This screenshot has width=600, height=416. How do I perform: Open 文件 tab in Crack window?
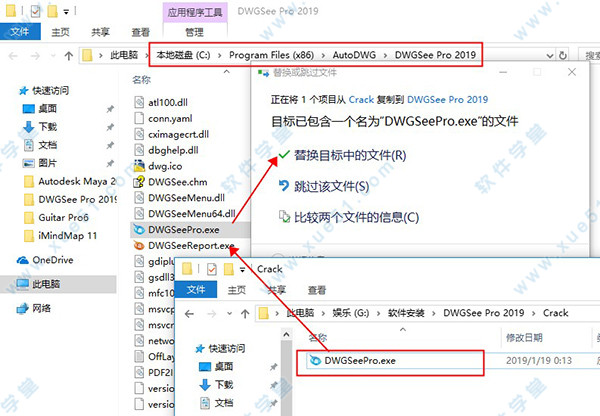coord(196,290)
